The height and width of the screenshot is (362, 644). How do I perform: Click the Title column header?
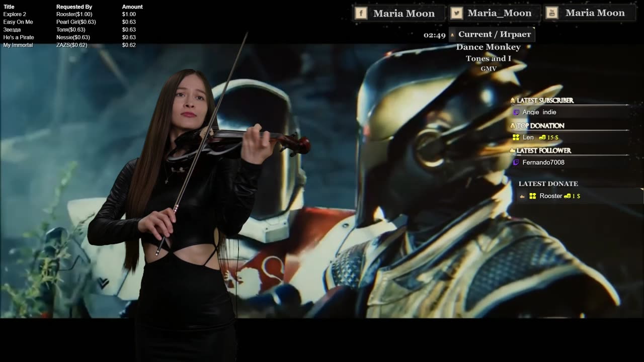click(x=9, y=7)
